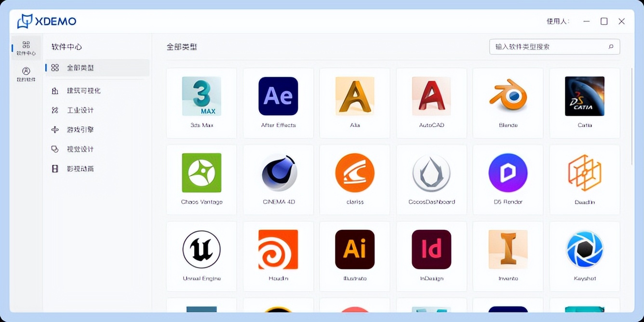Open the Unreal Engine icon
Viewport: 644px width, 322px height.
(x=201, y=249)
